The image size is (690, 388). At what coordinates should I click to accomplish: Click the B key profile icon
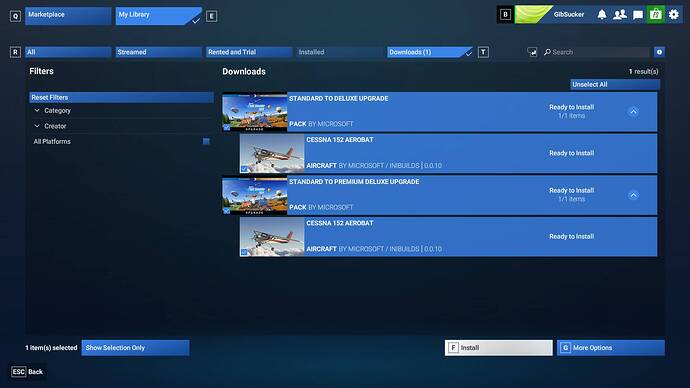click(505, 15)
